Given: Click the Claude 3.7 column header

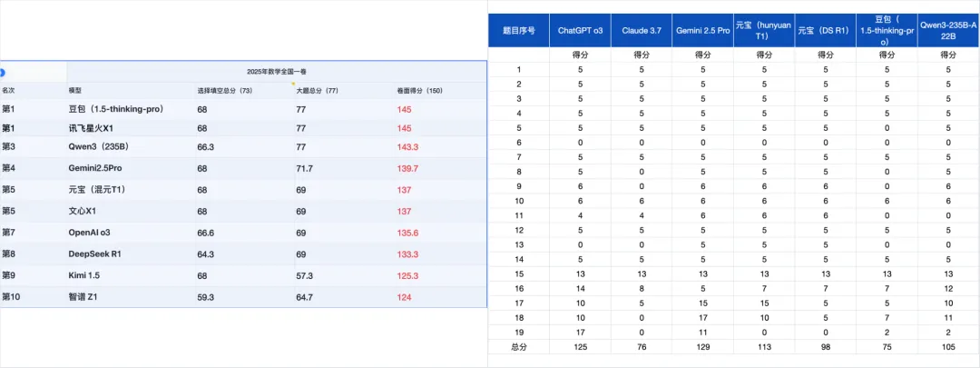Looking at the screenshot, I should [642, 30].
